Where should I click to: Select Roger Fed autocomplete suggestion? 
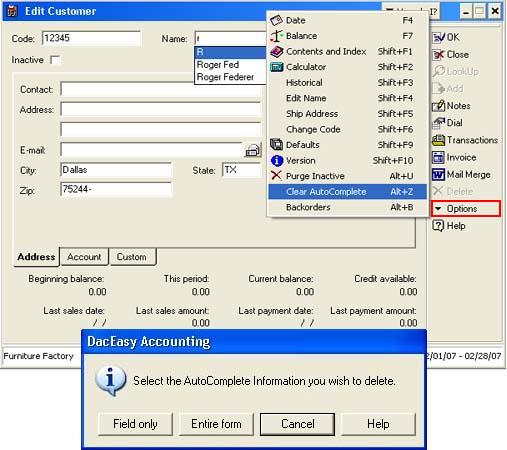pyautogui.click(x=218, y=65)
